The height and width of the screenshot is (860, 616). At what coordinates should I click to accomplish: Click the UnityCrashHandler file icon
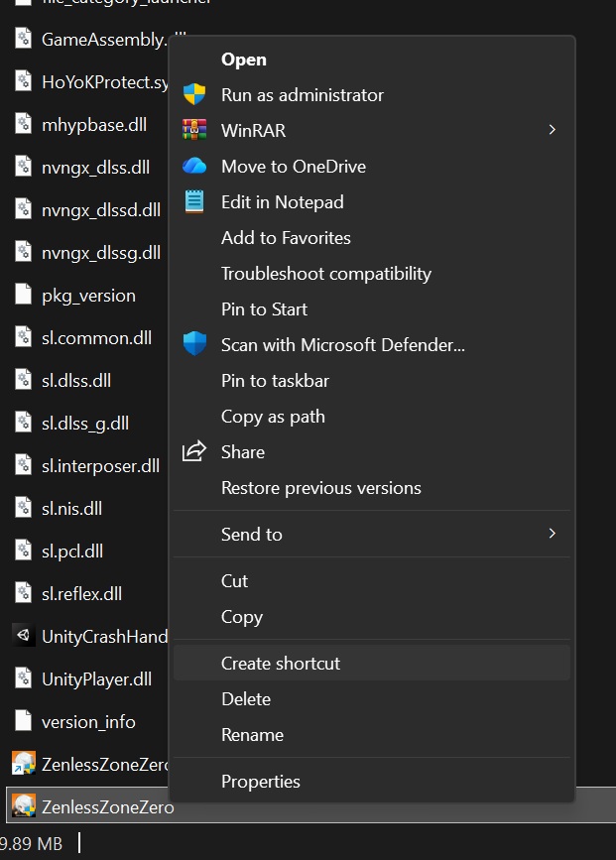(23, 636)
